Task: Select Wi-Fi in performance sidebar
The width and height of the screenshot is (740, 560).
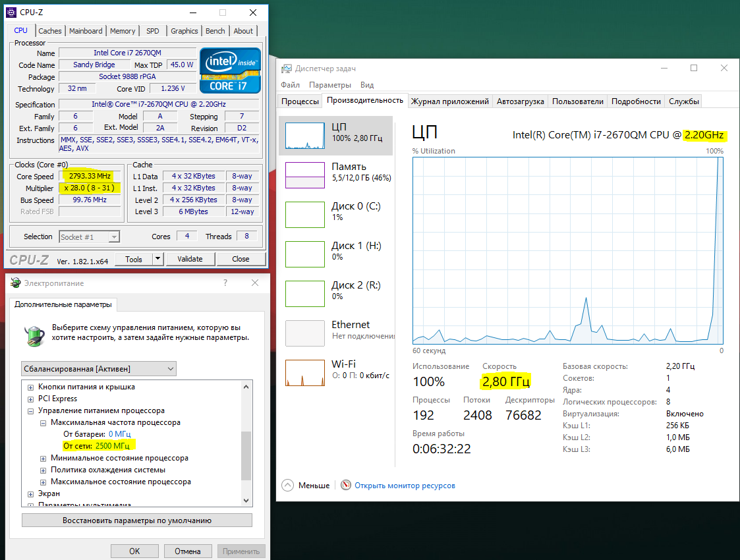Action: [x=336, y=373]
